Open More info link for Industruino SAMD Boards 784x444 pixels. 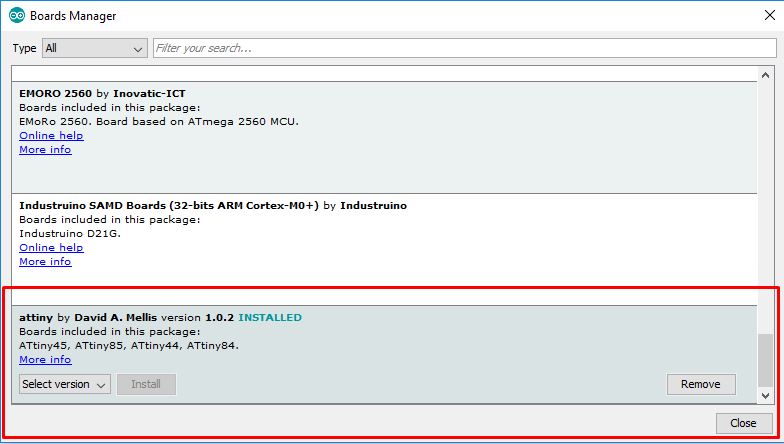point(45,262)
